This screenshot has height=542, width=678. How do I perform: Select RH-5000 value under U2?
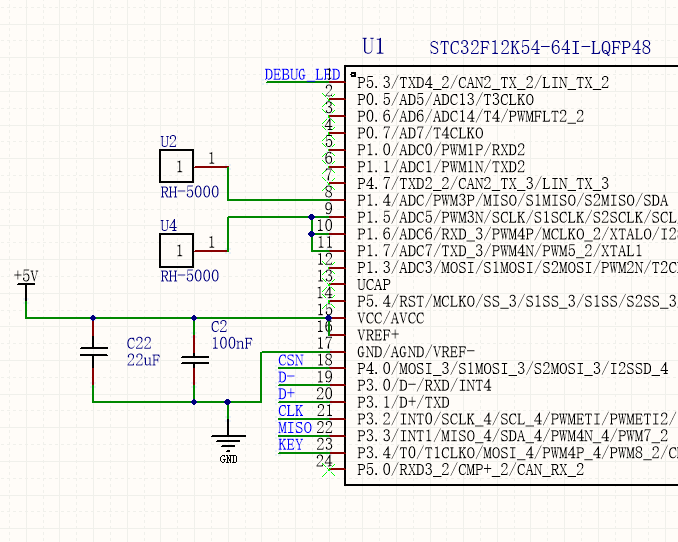click(x=190, y=192)
